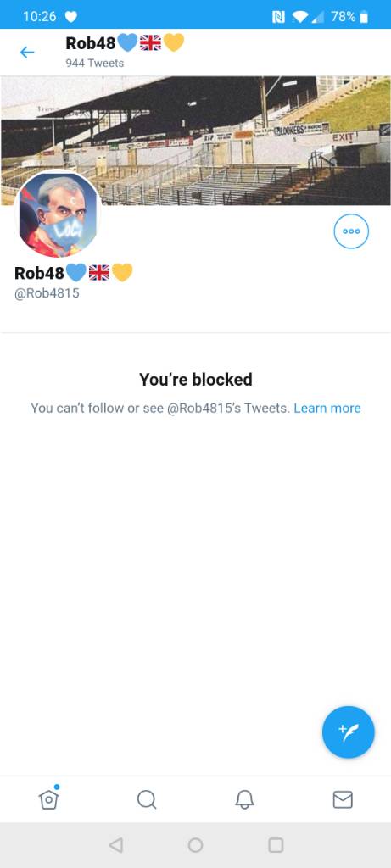Click the Learn more link
Image resolution: width=391 pixels, height=868 pixels.
[327, 408]
